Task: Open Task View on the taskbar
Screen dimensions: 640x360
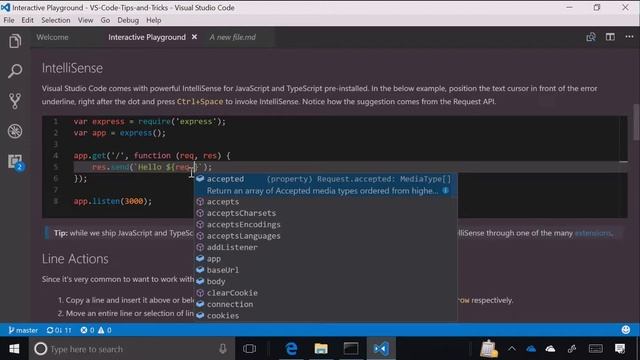Action: tap(249, 349)
